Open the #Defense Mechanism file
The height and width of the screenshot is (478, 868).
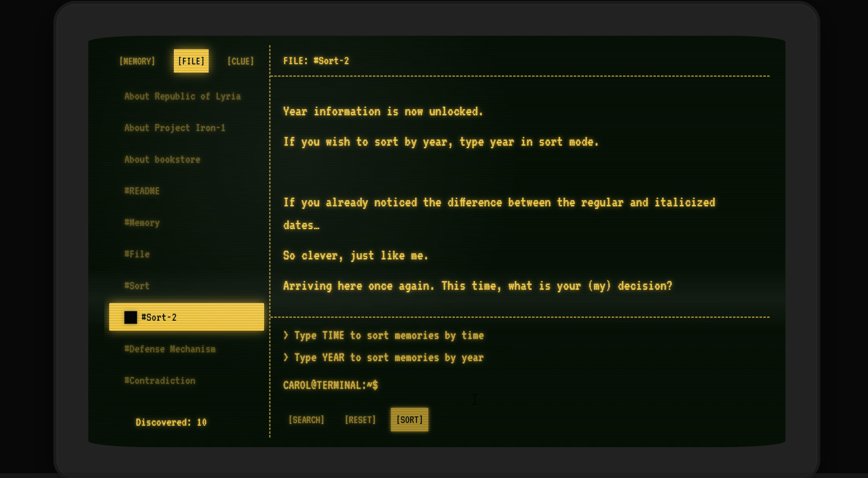(170, 349)
